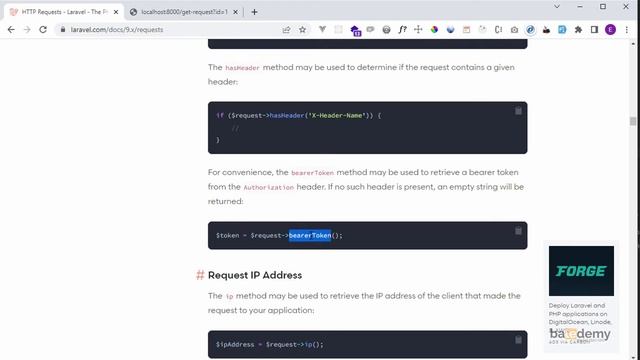640x360 pixels.
Task: Close the localhost:8000 tab
Action: pyautogui.click(x=235, y=12)
